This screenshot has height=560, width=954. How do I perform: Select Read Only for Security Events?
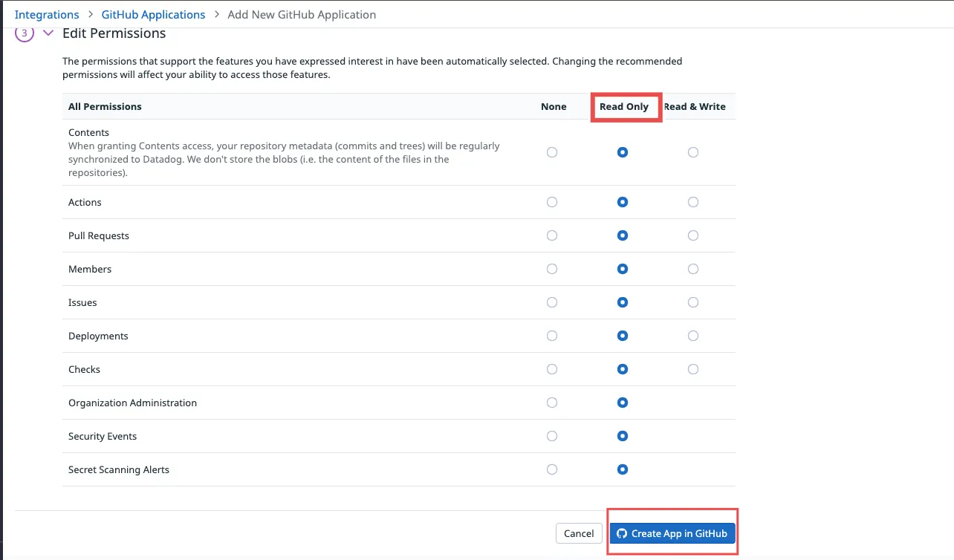pos(623,436)
